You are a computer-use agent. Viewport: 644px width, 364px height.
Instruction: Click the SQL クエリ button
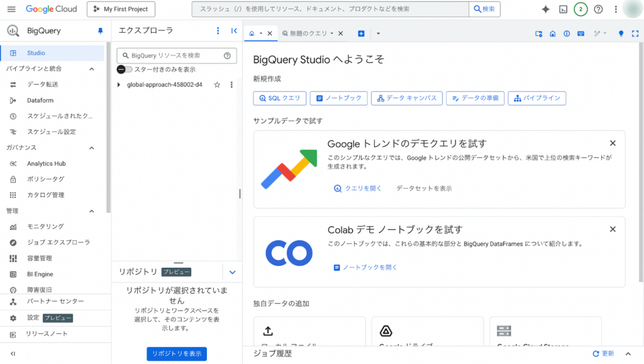point(280,98)
